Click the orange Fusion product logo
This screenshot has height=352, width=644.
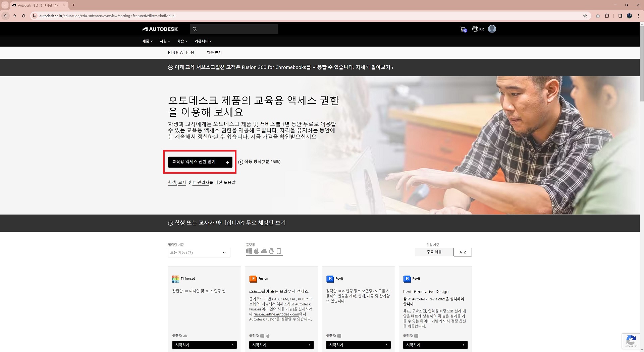pos(253,279)
